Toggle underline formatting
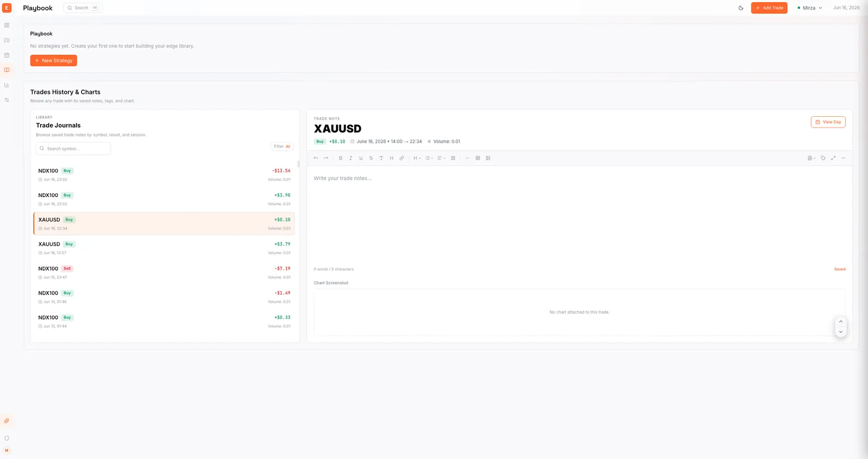Viewport: 868px width, 459px height. tap(361, 158)
